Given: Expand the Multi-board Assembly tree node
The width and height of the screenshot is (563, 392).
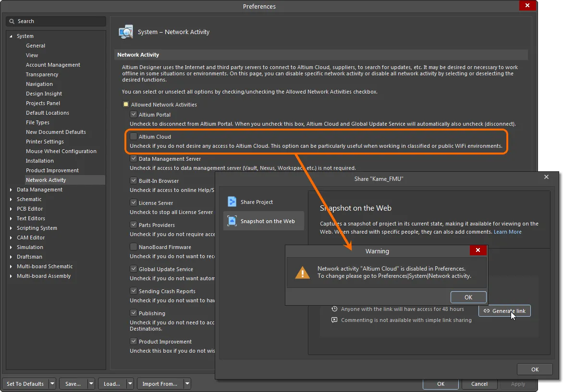Looking at the screenshot, I should [x=11, y=276].
